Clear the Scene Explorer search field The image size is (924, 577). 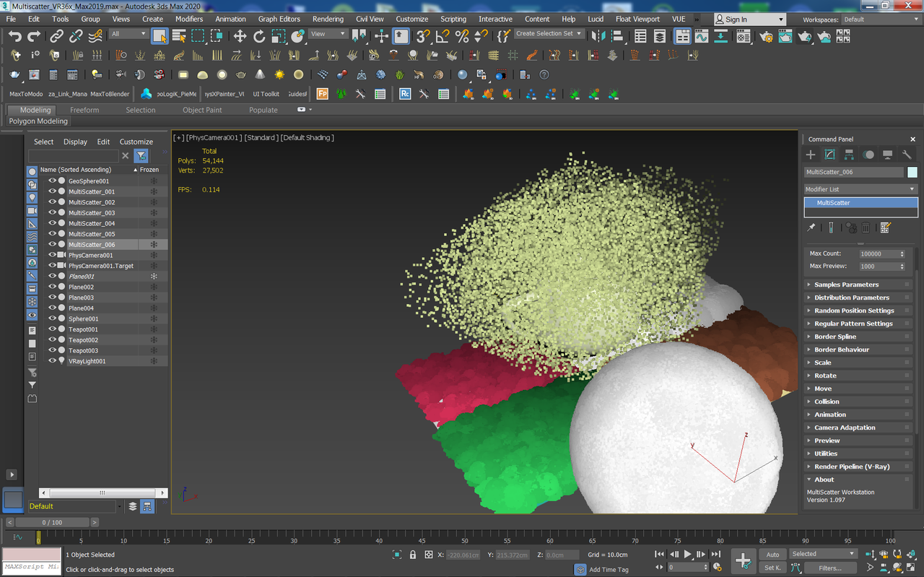pyautogui.click(x=126, y=155)
